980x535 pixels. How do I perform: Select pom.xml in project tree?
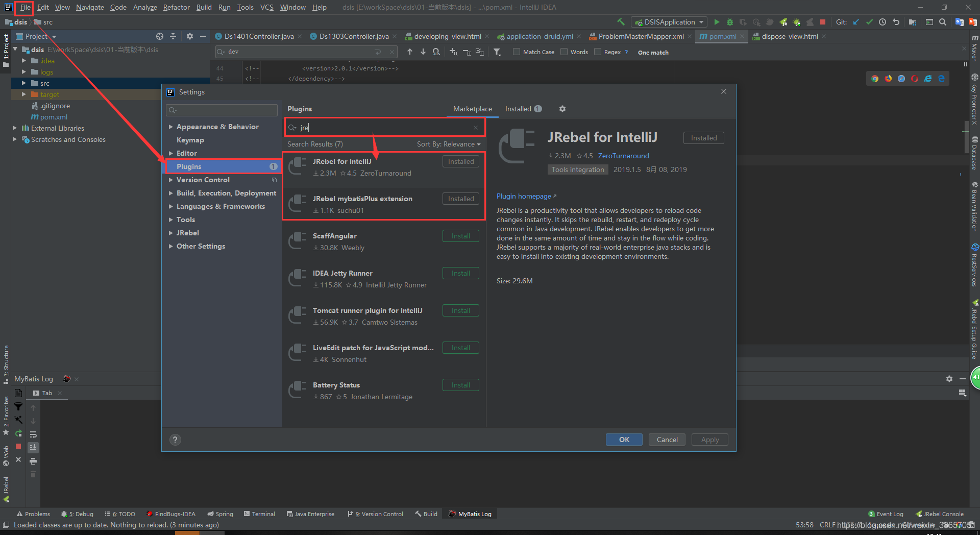49,117
